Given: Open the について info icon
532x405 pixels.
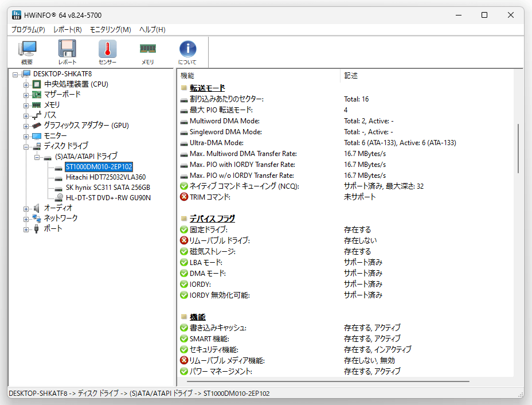Looking at the screenshot, I should [187, 52].
